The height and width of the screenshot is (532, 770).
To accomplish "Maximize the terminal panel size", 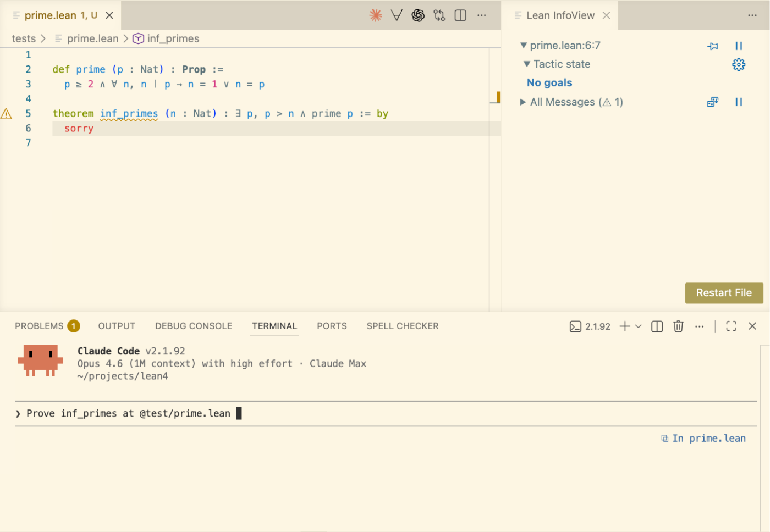I will pos(731,326).
